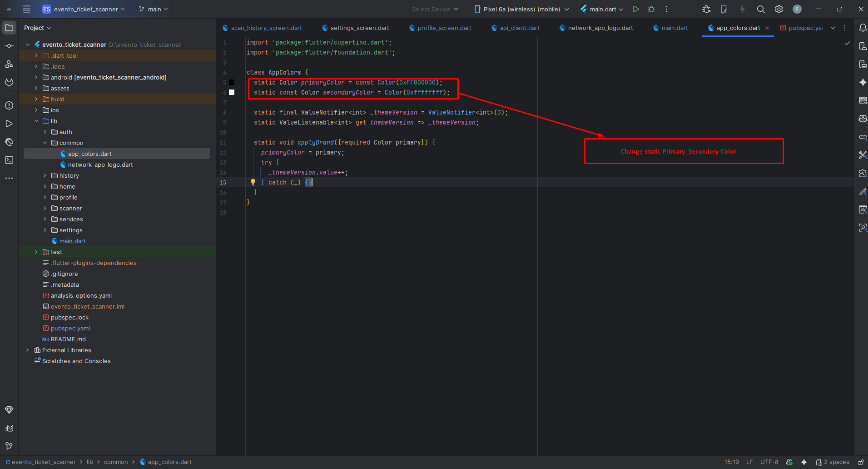The height and width of the screenshot is (469, 868).
Task: Open pubspec.yaml in the project tree
Action: (70, 328)
